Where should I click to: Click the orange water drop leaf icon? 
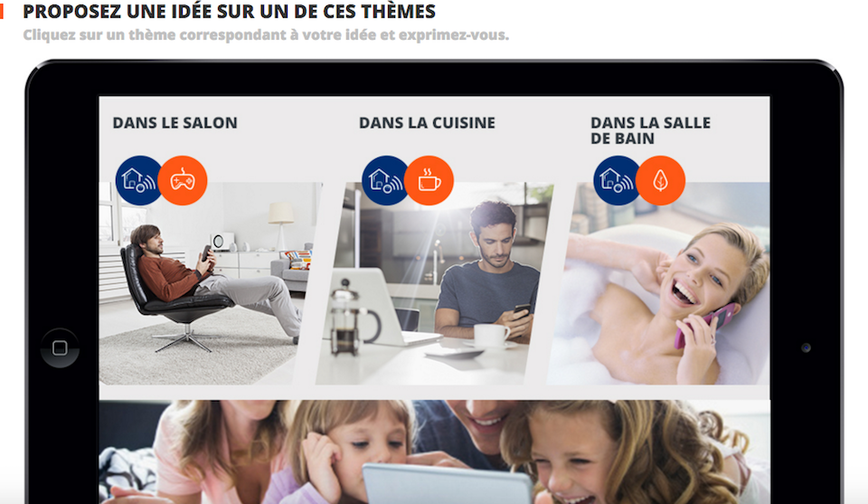click(660, 181)
